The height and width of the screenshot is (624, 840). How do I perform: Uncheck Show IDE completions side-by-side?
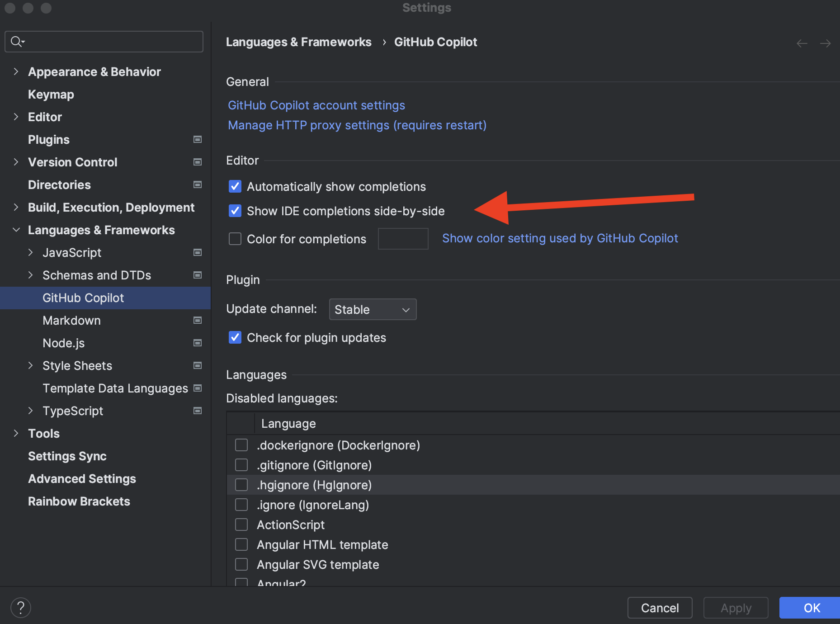(235, 211)
